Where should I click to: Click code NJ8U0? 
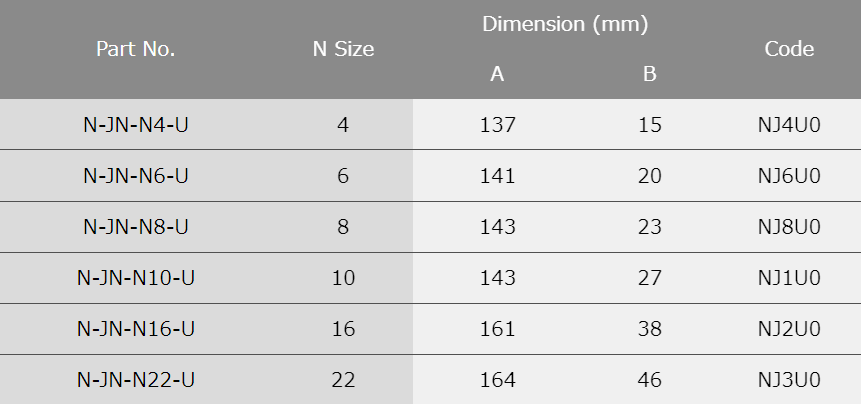789,227
